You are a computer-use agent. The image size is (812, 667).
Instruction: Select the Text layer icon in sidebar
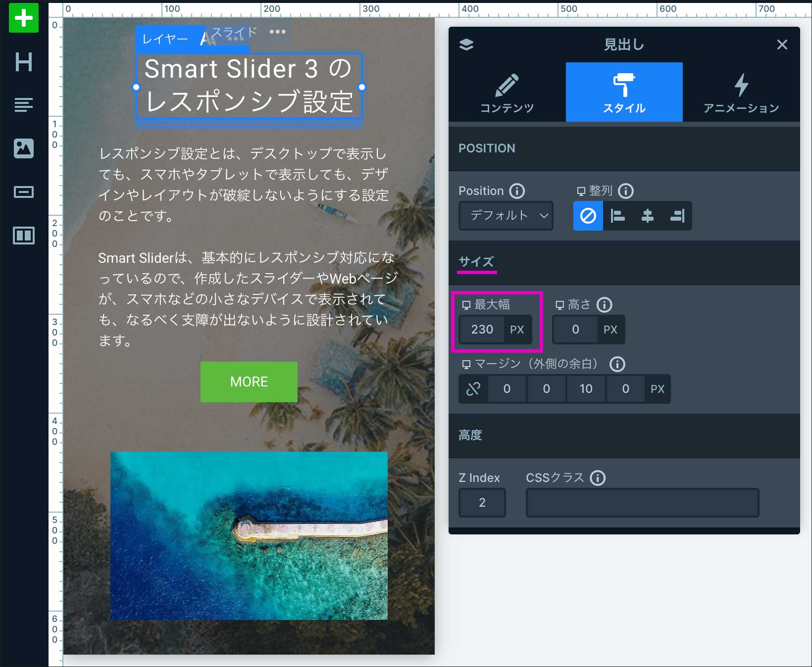coord(23,105)
